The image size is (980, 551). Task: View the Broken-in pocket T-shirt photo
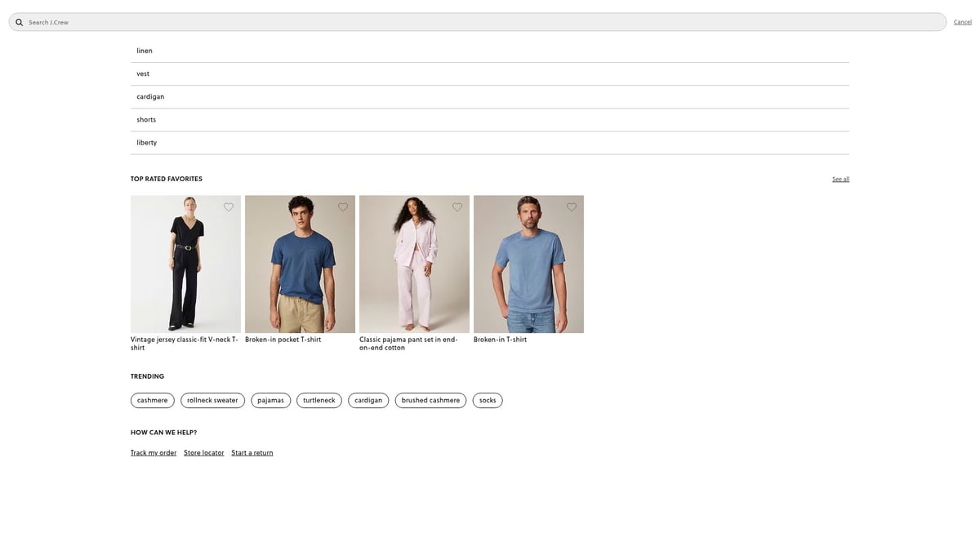300,264
